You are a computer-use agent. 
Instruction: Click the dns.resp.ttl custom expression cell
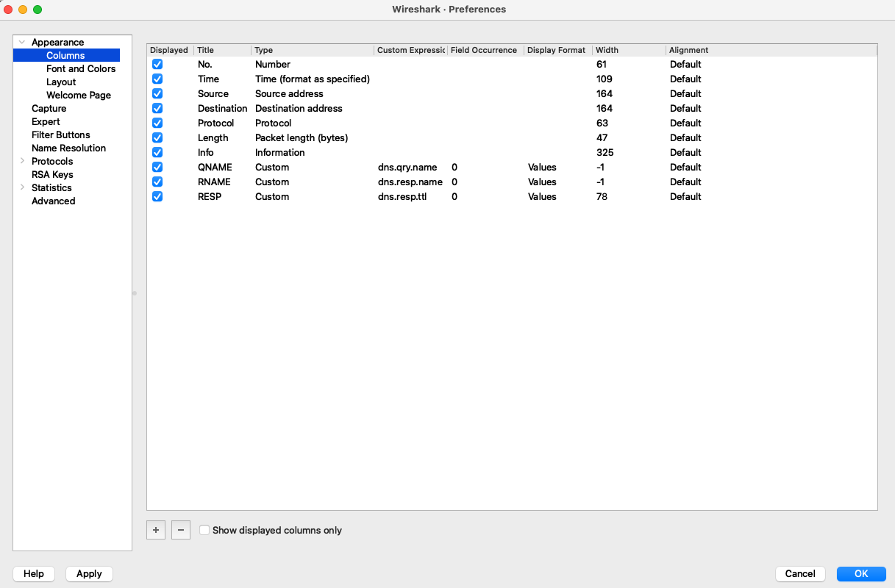pos(402,196)
